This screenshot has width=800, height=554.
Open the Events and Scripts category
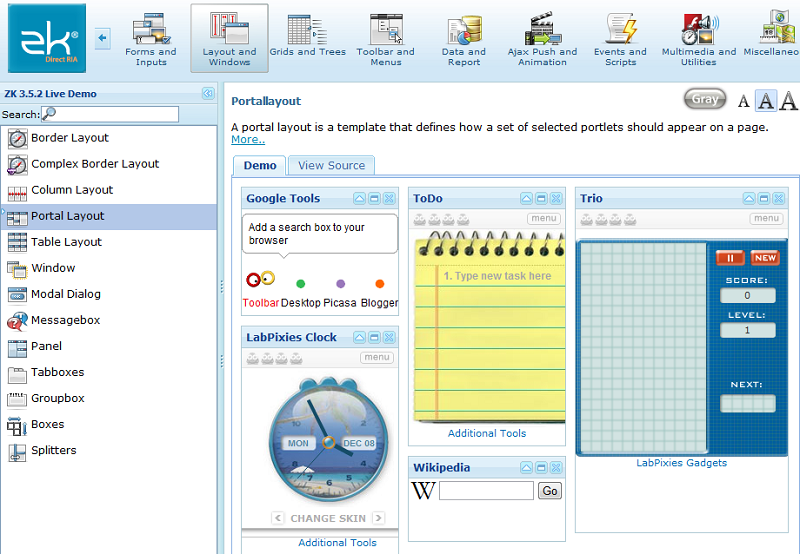point(620,39)
